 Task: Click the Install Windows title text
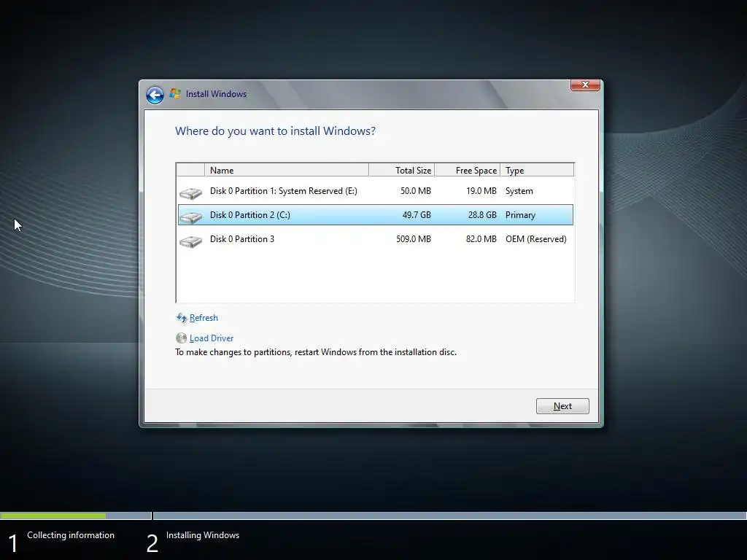pos(216,94)
